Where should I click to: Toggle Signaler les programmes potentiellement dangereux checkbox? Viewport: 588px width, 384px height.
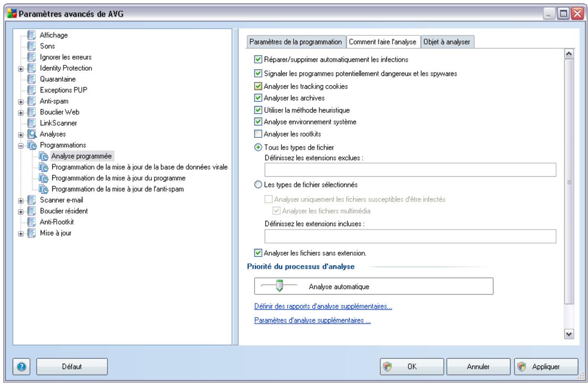coord(258,74)
